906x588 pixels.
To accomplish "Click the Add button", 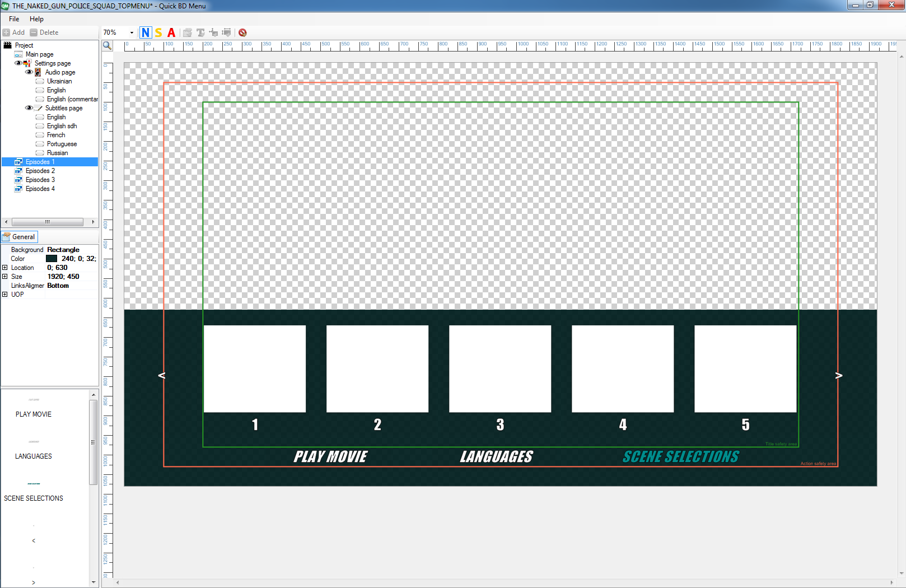I will point(14,32).
